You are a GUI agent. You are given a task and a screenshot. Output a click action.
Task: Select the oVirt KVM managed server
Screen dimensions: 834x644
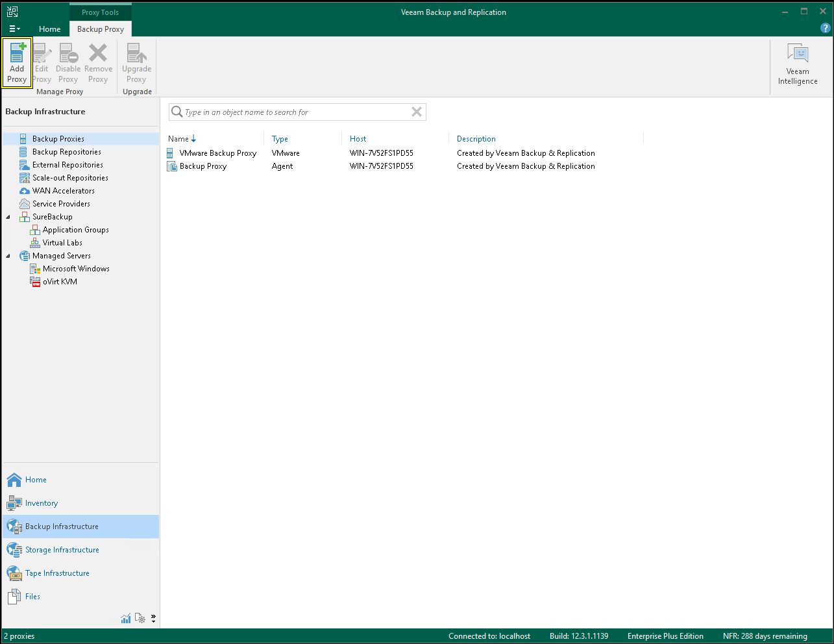tap(60, 282)
